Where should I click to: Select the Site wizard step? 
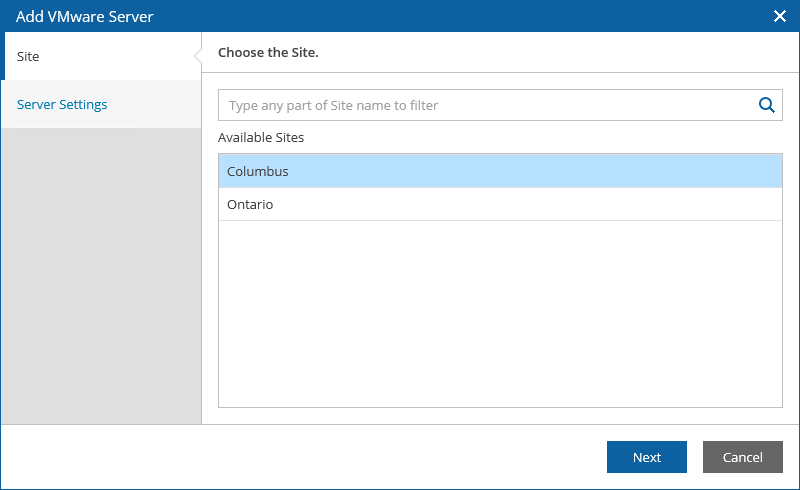pyautogui.click(x=101, y=56)
